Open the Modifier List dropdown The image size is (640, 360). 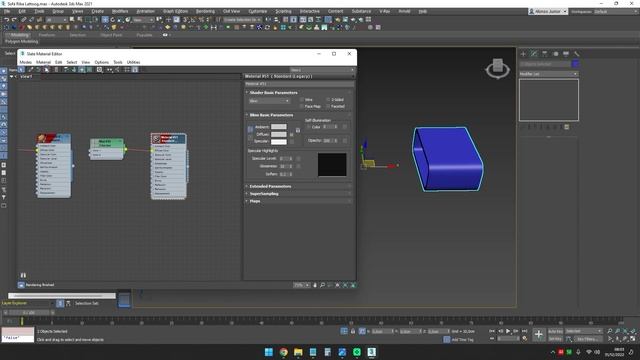point(549,74)
